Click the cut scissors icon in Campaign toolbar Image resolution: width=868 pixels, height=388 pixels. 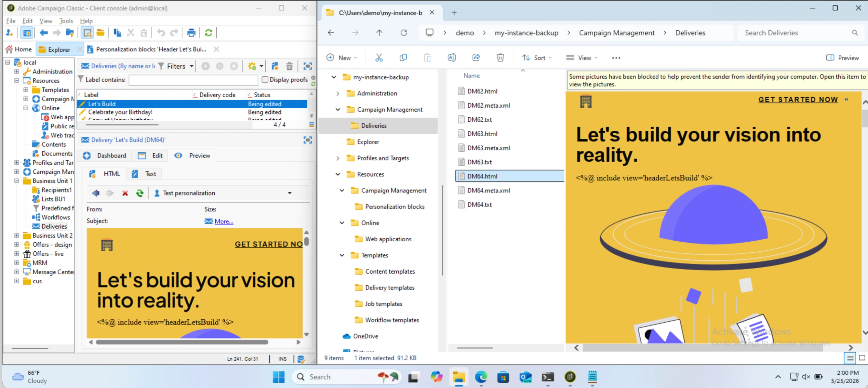click(131, 33)
